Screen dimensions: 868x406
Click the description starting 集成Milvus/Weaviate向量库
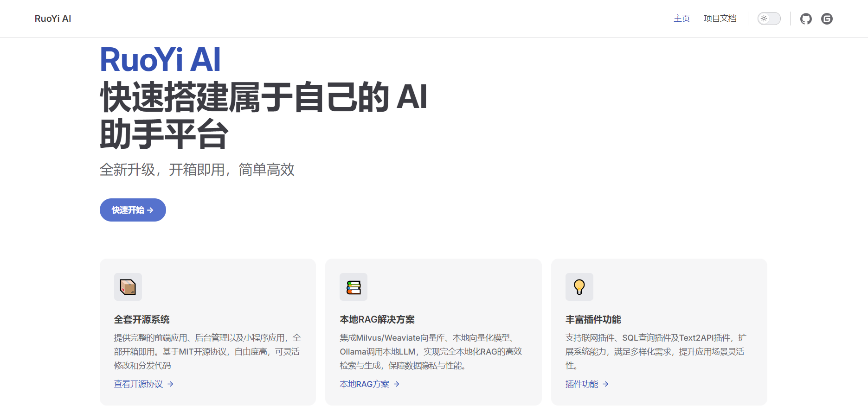(x=431, y=351)
